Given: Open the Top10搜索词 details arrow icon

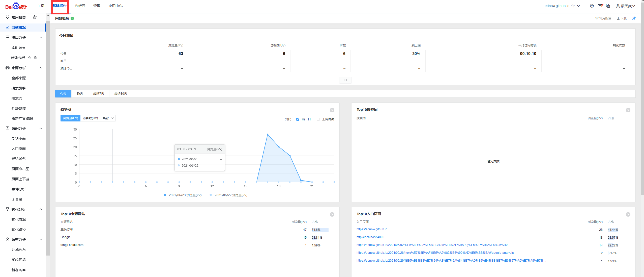Looking at the screenshot, I should [628, 110].
